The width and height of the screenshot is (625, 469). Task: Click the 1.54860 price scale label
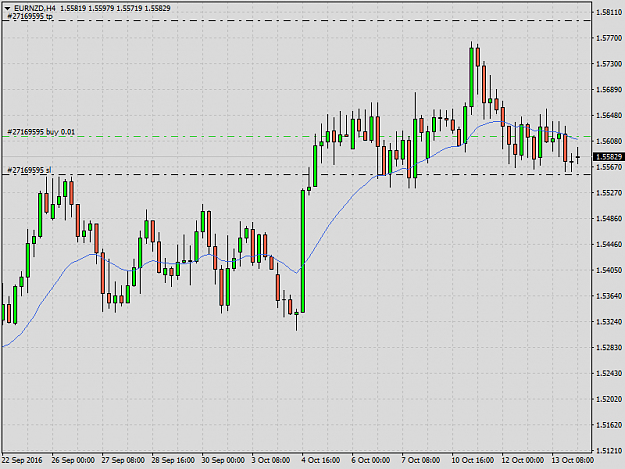coord(609,218)
